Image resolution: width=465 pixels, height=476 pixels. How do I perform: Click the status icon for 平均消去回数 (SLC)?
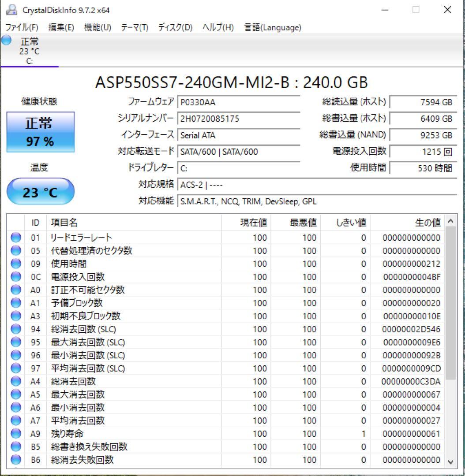[x=16, y=368]
